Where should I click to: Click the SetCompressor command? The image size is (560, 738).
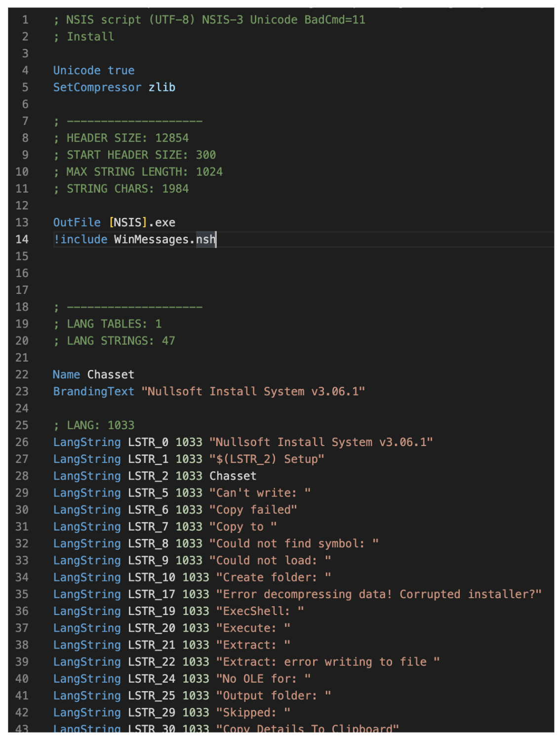pos(97,87)
